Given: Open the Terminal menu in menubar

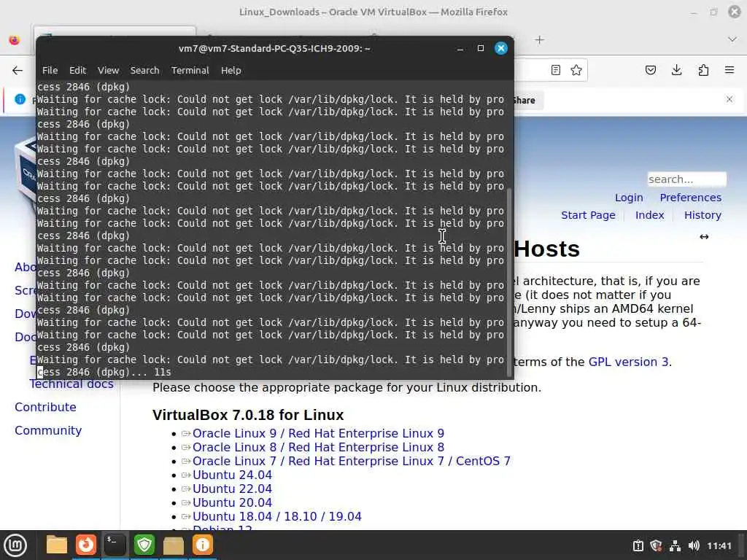Looking at the screenshot, I should click(x=190, y=70).
